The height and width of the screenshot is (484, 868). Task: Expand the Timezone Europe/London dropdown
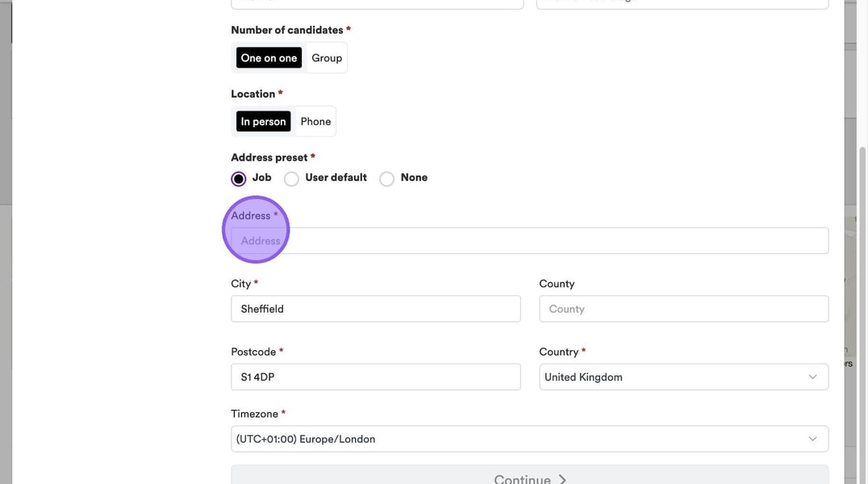point(529,439)
